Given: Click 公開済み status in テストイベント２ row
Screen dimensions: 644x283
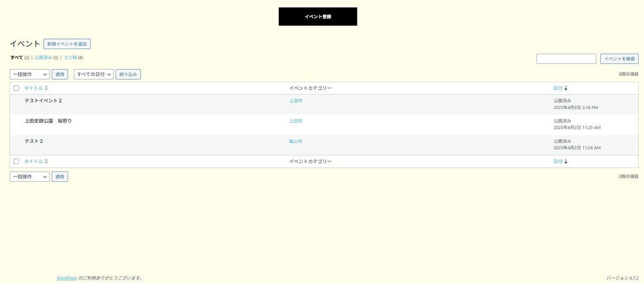Looking at the screenshot, I should 563,101.
